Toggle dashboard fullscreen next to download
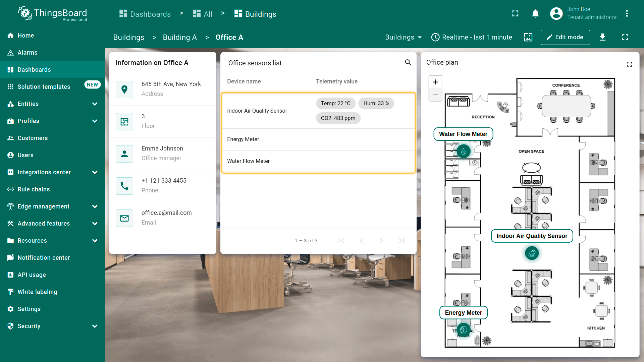This screenshot has width=644, height=362. click(625, 37)
